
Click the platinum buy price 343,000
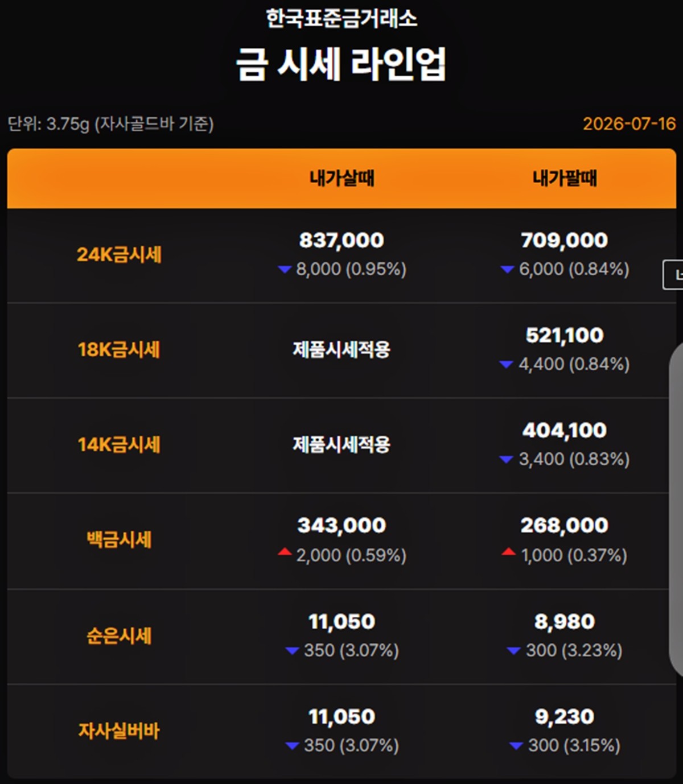pos(341,525)
